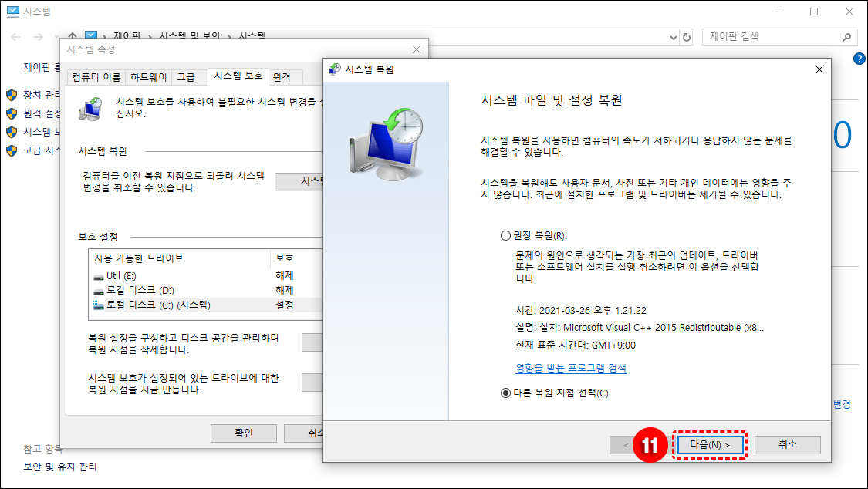Click the up-one-level arrow icon
Screen dimensions: 868x489
tap(71, 36)
